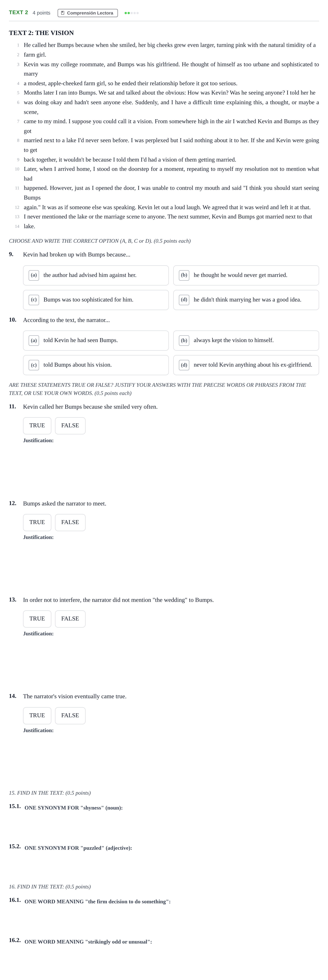Viewport: 328px width, 980px height.
Task: Click the Comprensión Lectora tag
Action: pyautogui.click(x=88, y=13)
